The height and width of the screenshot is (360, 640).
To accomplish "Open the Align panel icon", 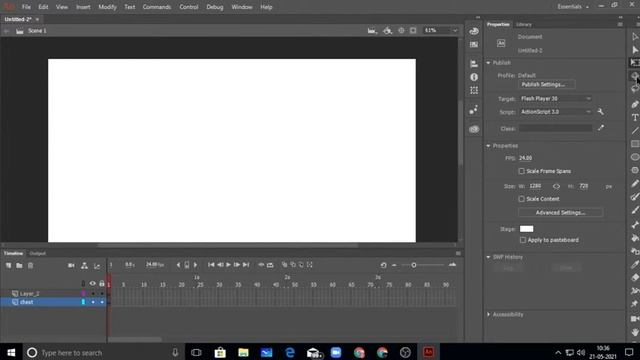I will [x=474, y=64].
